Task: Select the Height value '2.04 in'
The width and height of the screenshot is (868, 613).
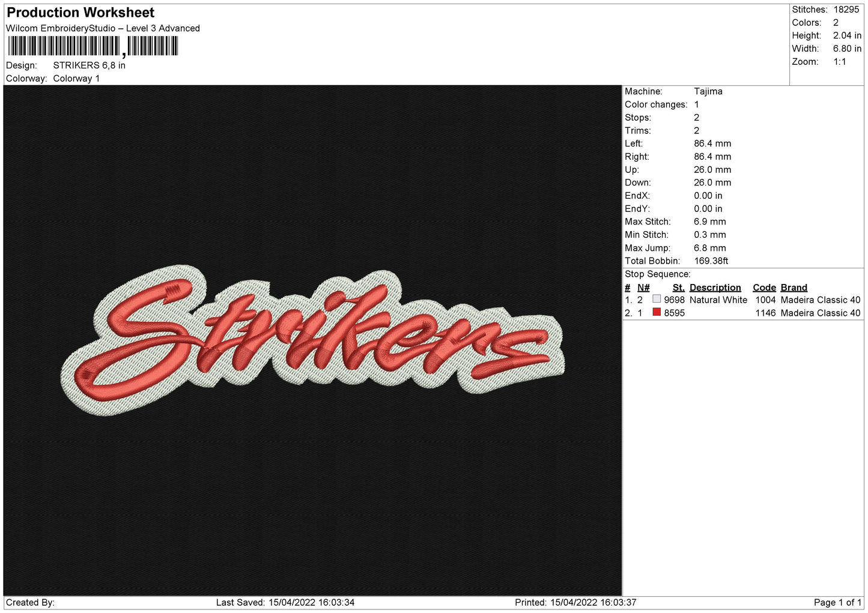Action: coord(847,35)
